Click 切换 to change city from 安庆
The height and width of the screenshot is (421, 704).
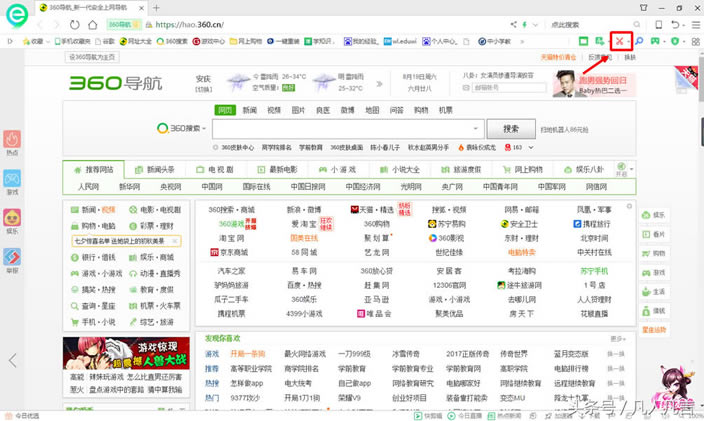point(203,88)
